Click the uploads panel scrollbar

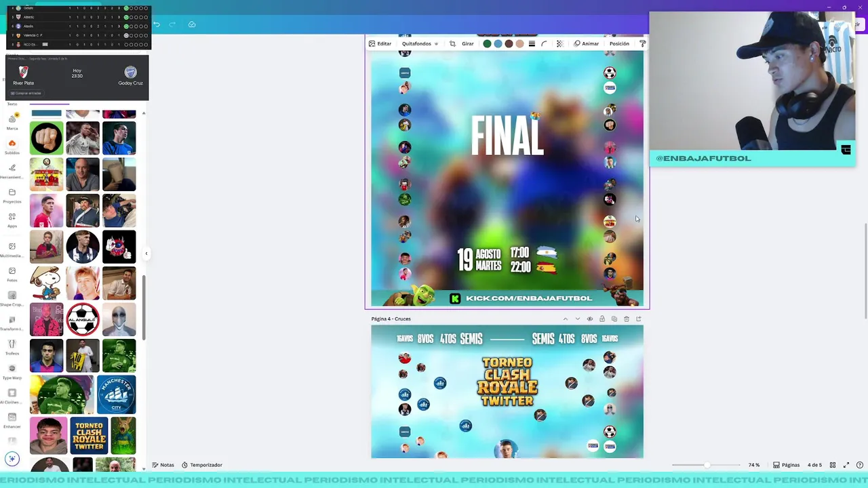tap(144, 308)
